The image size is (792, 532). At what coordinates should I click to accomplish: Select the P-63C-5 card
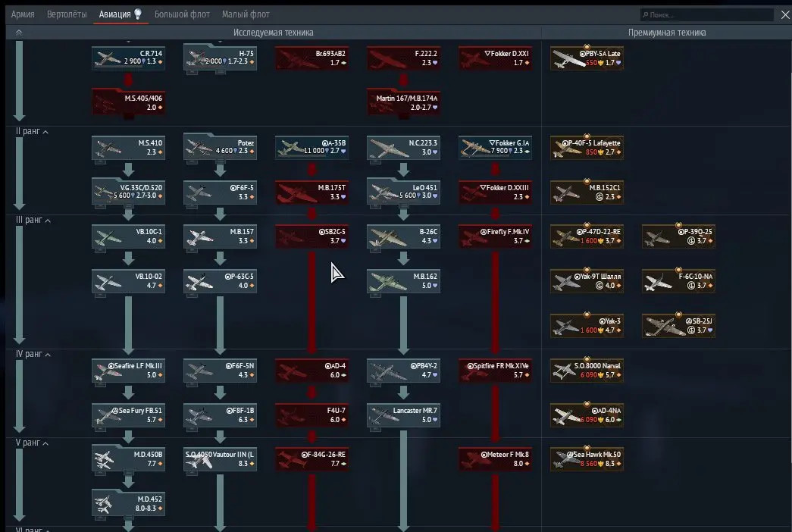[220, 281]
